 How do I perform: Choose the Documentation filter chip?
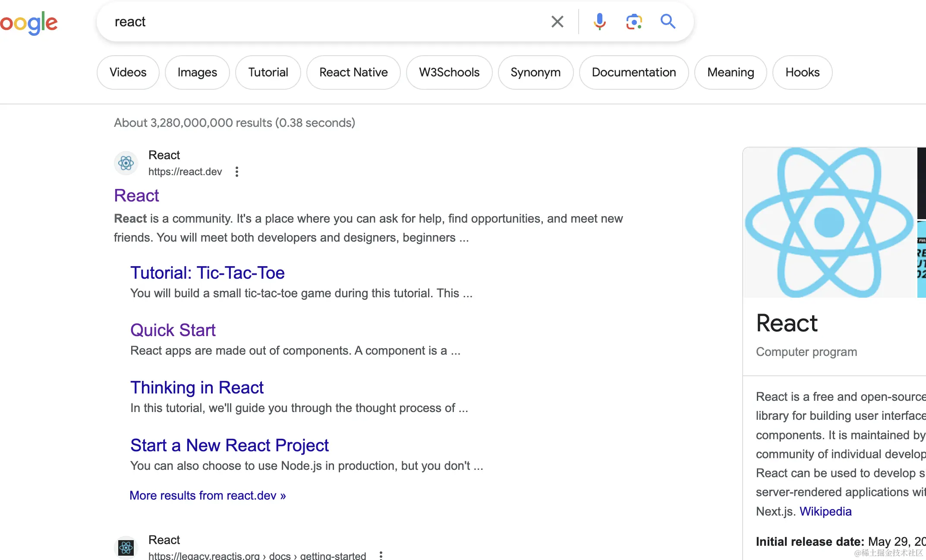click(633, 72)
